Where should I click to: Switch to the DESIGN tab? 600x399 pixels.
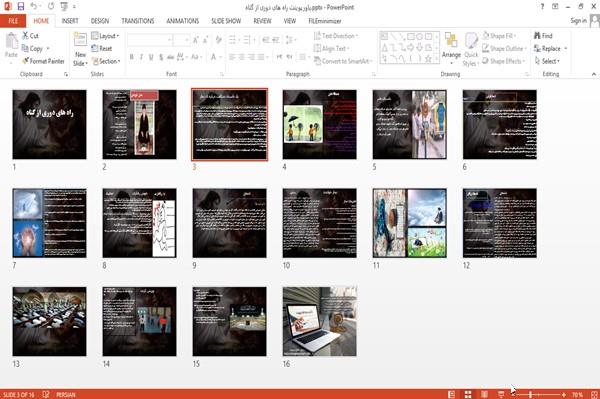[x=100, y=21]
